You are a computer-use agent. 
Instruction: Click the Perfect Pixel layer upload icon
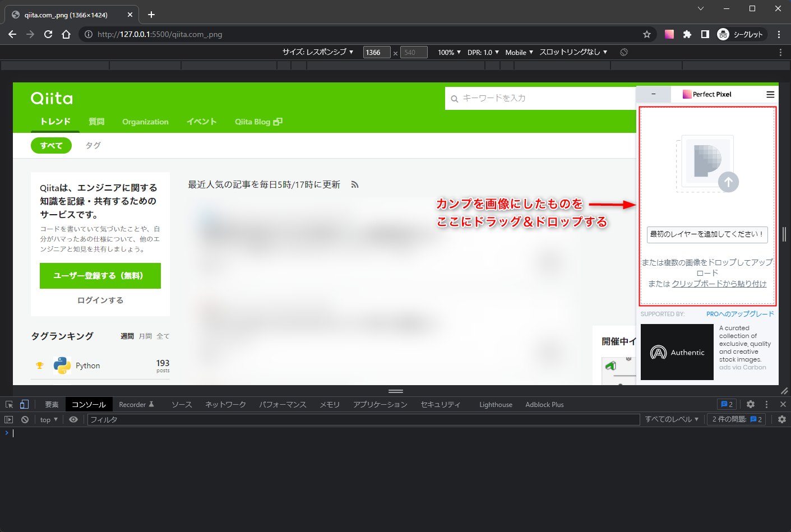pyautogui.click(x=707, y=164)
